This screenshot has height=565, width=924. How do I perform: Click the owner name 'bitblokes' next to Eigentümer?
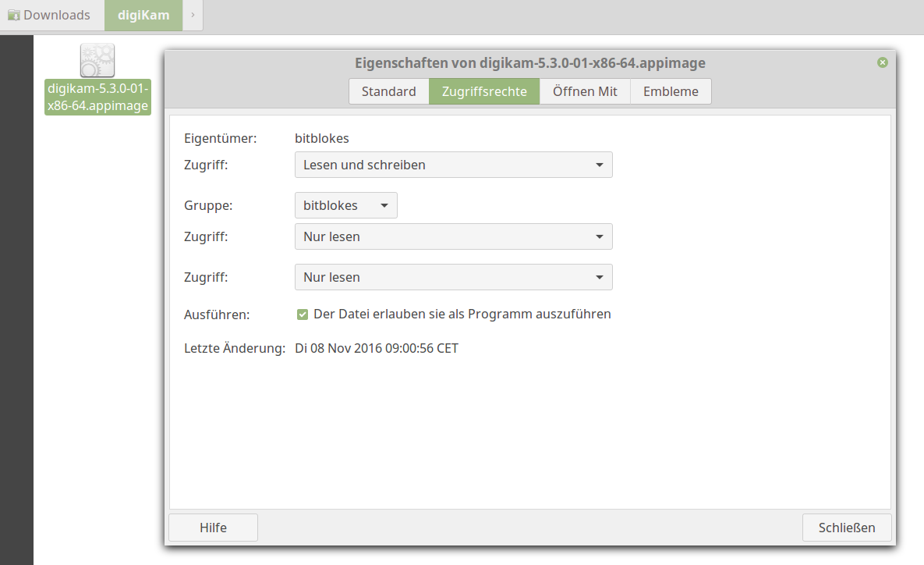click(322, 138)
